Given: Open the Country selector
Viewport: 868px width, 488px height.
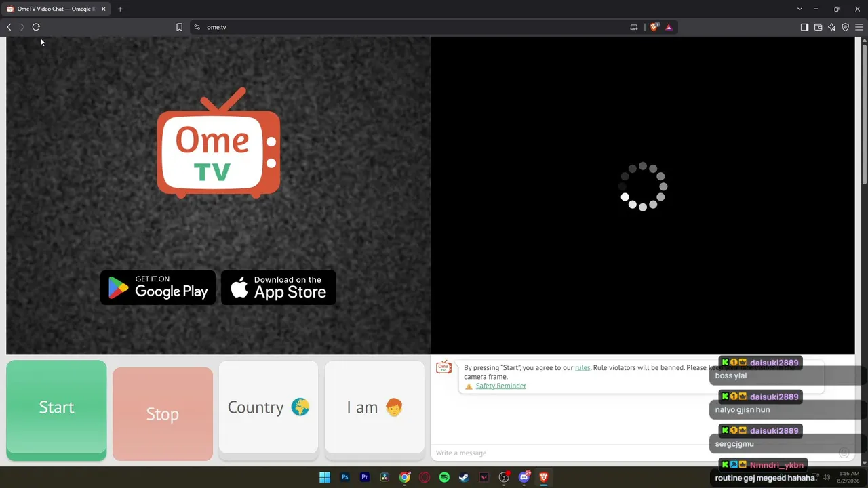Looking at the screenshot, I should [x=269, y=407].
